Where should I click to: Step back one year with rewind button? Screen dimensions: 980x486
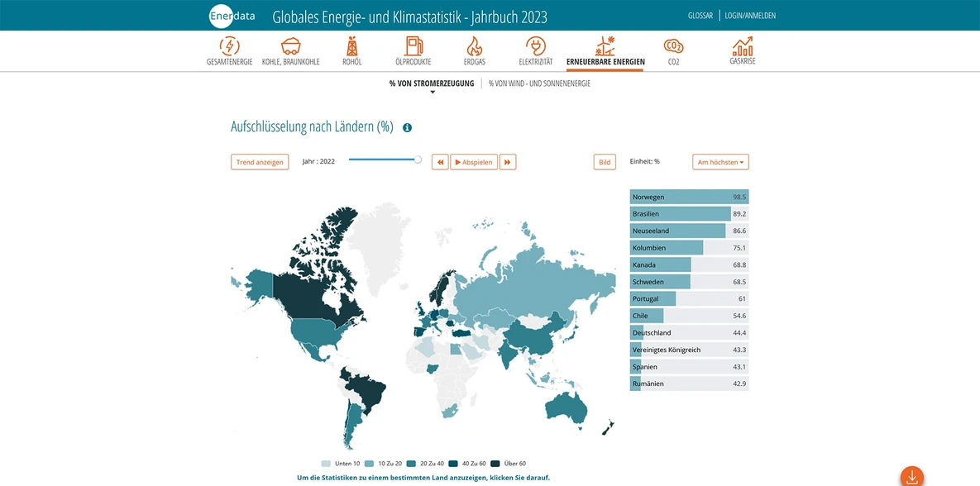pos(440,162)
